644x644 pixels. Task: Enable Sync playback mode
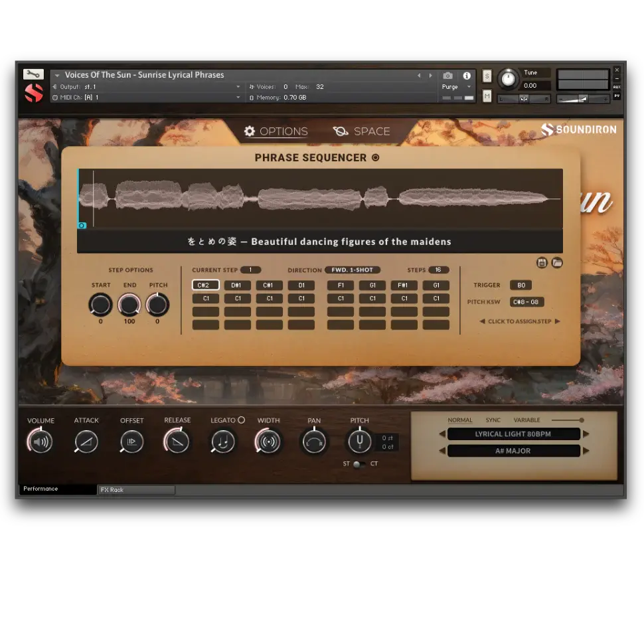click(x=492, y=420)
